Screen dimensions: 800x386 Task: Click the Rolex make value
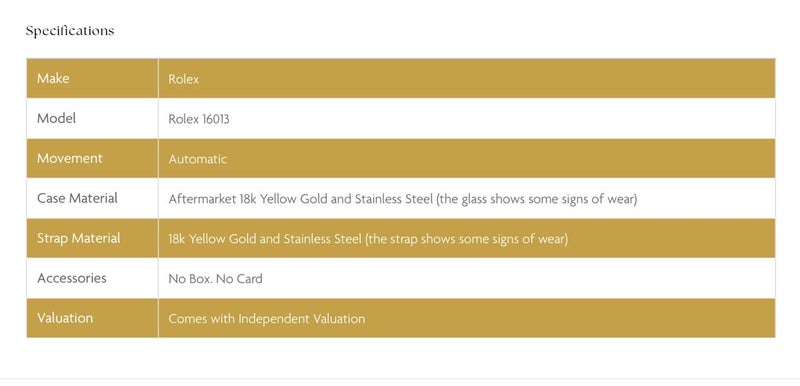click(x=184, y=79)
